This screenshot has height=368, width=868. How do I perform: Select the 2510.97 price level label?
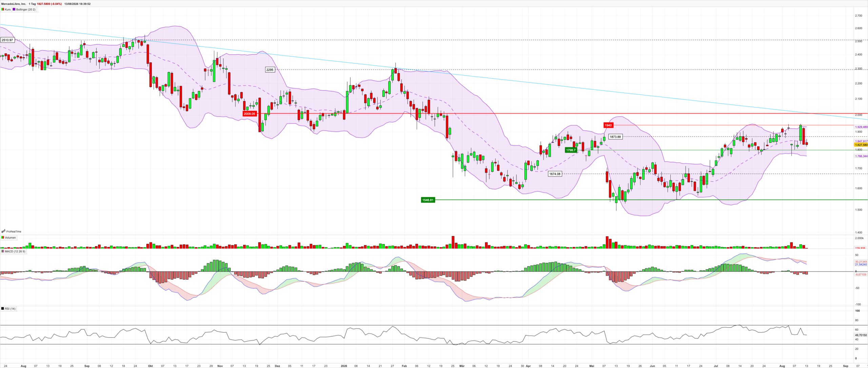click(x=7, y=40)
